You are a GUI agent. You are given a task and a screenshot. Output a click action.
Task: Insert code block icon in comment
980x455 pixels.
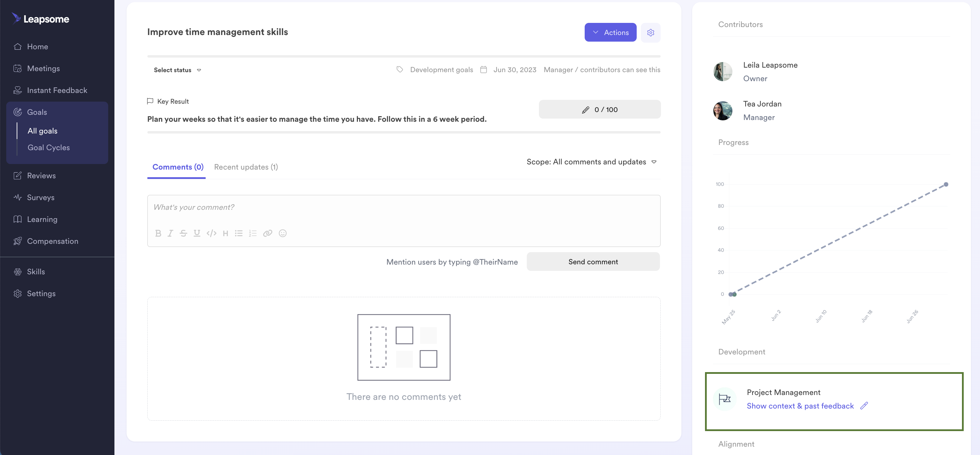point(212,233)
